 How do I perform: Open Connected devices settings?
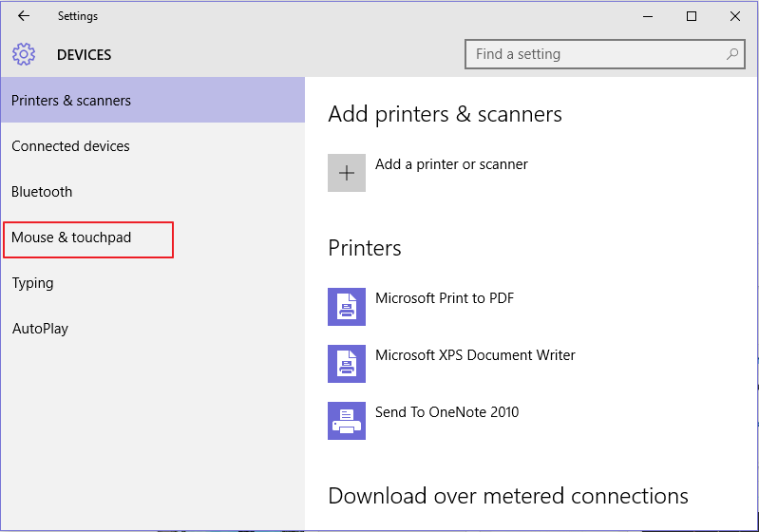click(x=70, y=146)
